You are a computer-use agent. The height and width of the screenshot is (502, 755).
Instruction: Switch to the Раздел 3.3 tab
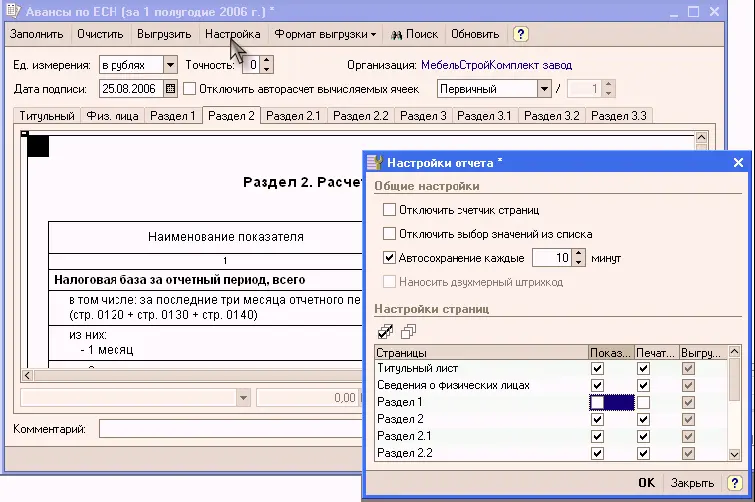pos(619,116)
